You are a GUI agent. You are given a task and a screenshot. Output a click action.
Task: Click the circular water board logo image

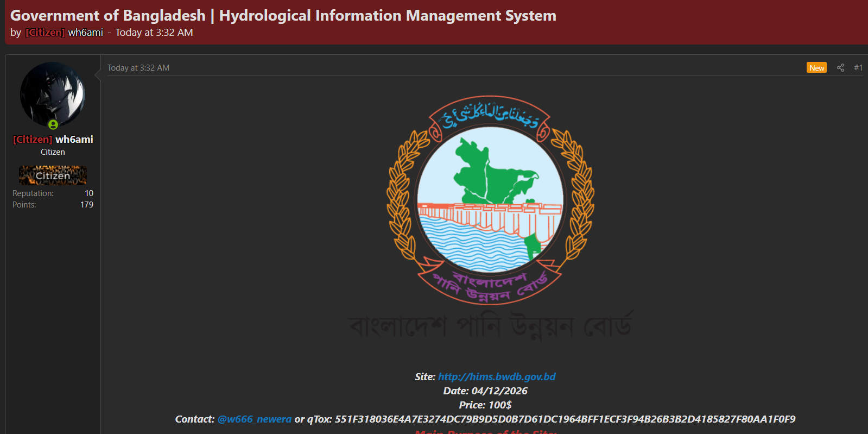(490, 200)
